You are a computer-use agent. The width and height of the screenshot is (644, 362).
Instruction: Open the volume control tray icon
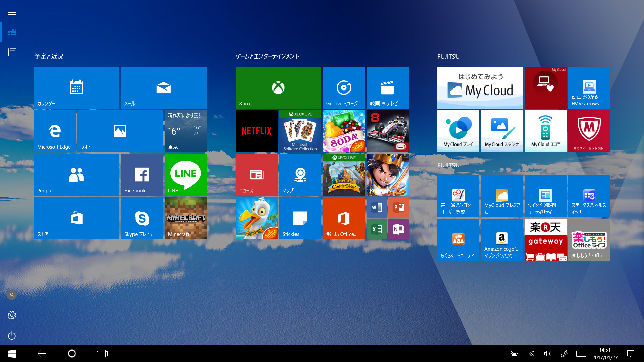[547, 354]
